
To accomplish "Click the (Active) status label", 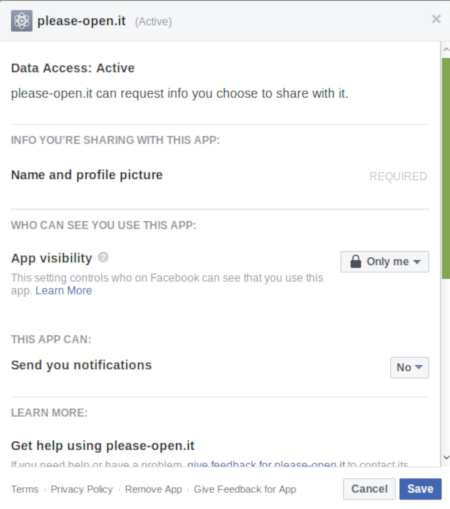I will [153, 22].
